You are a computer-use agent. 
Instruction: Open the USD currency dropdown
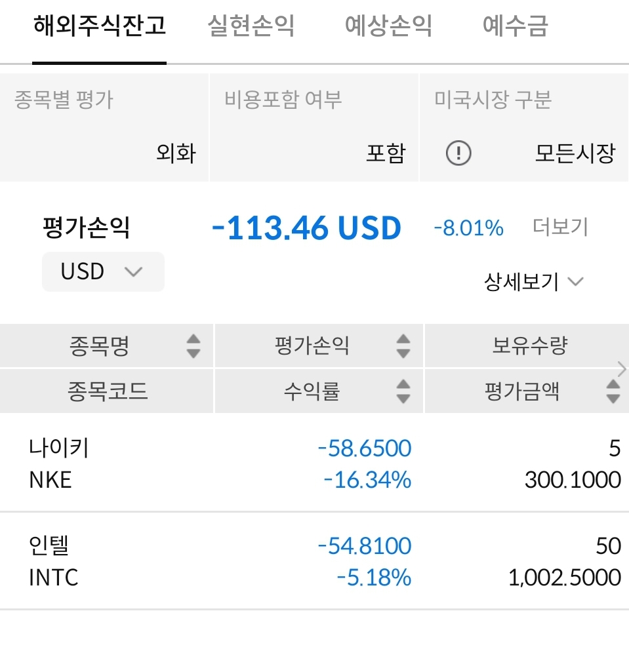point(103,271)
